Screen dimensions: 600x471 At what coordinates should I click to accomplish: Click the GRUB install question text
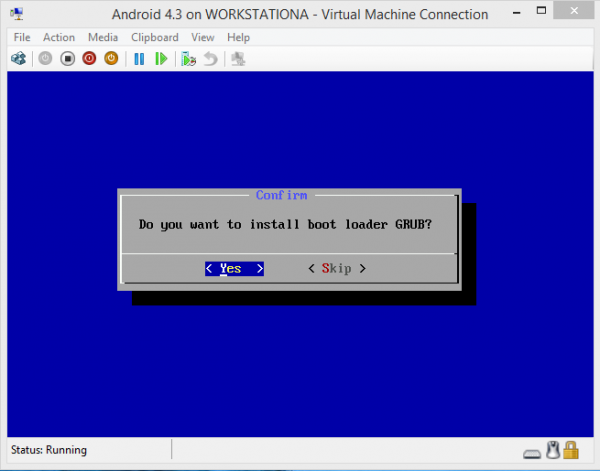(x=285, y=224)
